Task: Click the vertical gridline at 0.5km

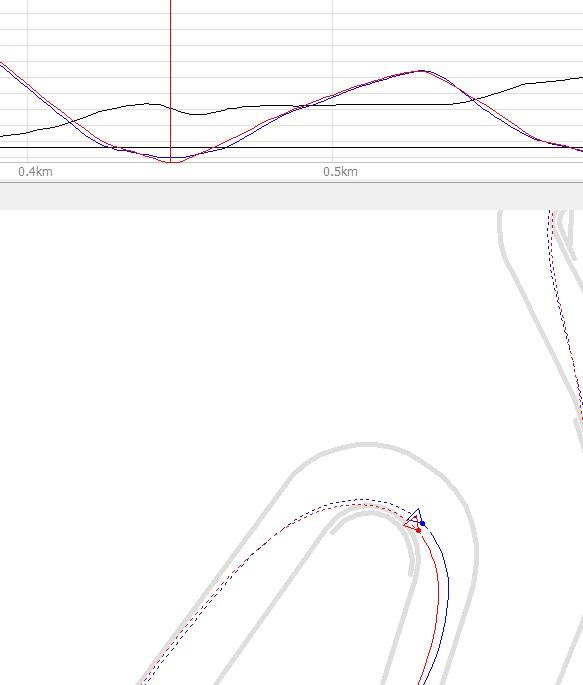Action: click(x=333, y=81)
